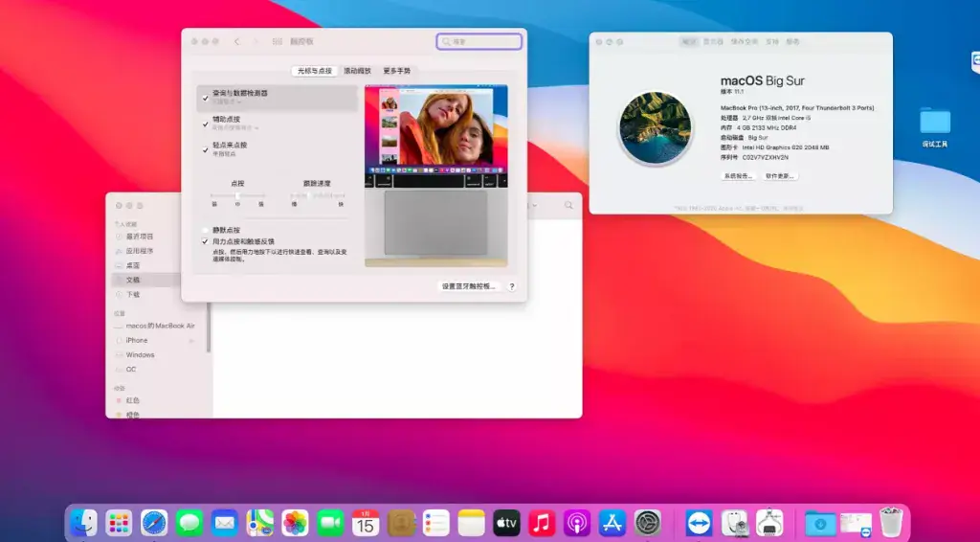This screenshot has height=542, width=980.
Task: Toggle 查询与数据检测器 checkbox
Action: (x=205, y=98)
